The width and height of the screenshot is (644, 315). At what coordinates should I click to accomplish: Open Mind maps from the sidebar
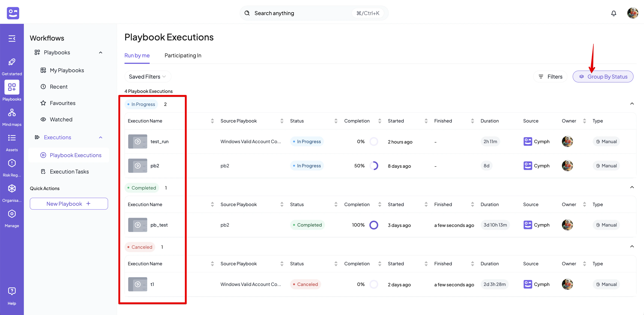tap(12, 113)
